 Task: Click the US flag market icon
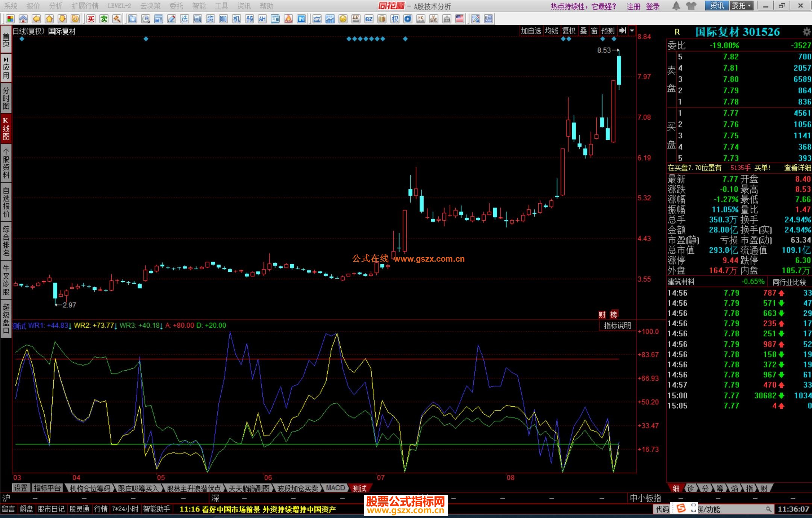coord(459,19)
